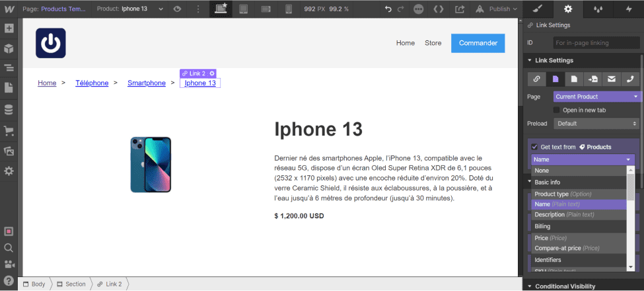Open the Add Elements panel
This screenshot has width=644, height=291.
point(9,28)
